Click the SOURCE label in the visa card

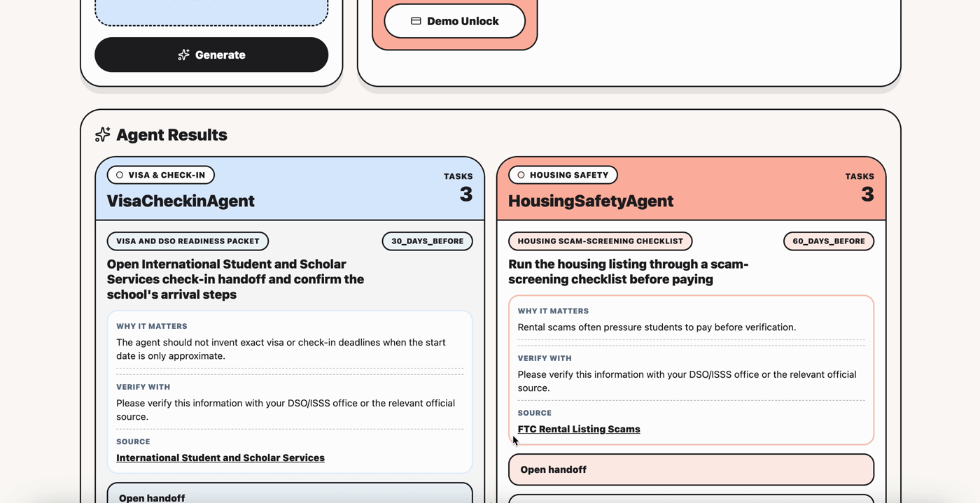133,441
